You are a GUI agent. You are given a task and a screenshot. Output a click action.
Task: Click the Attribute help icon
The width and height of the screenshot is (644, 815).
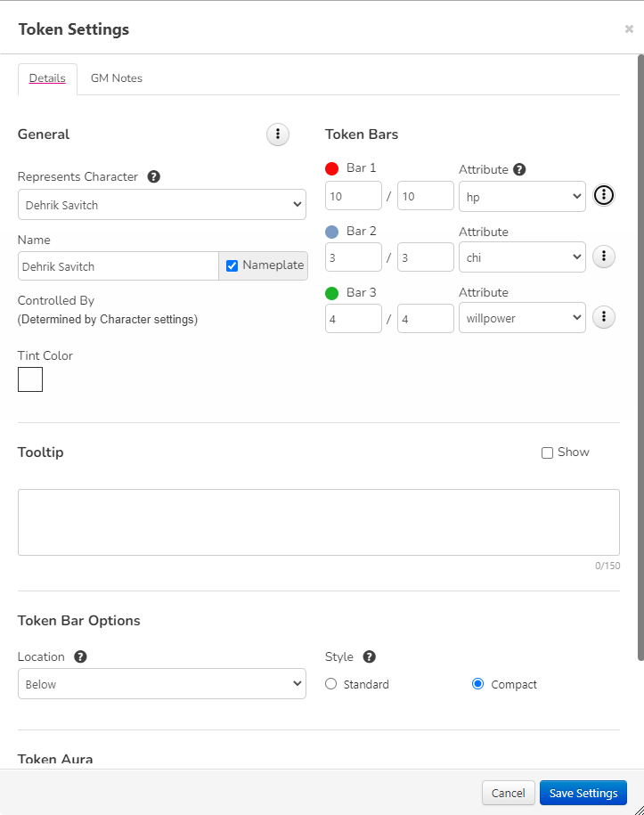click(x=519, y=169)
